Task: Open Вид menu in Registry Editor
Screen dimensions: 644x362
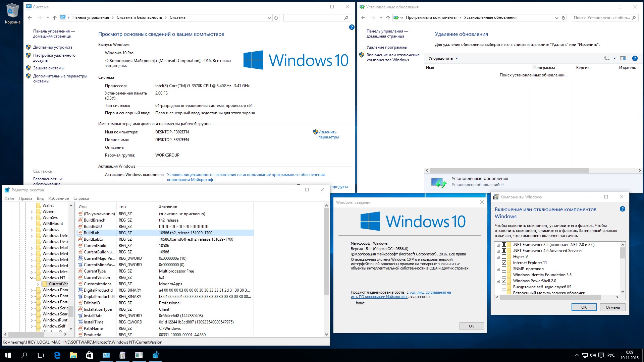Action: (40, 198)
